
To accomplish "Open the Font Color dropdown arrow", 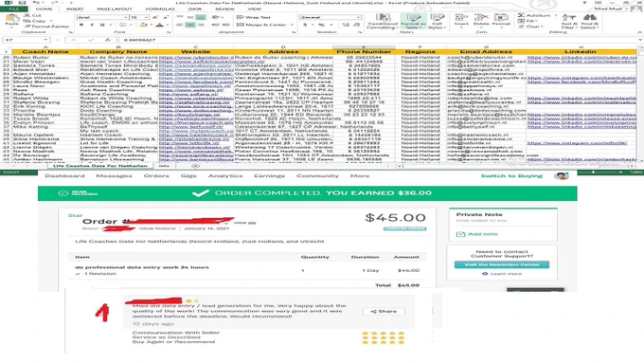I will tap(167, 25).
